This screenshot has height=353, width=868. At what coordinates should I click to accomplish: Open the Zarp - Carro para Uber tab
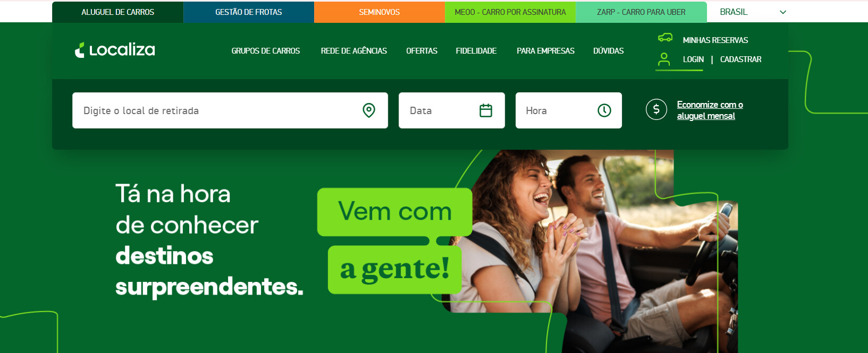(641, 12)
